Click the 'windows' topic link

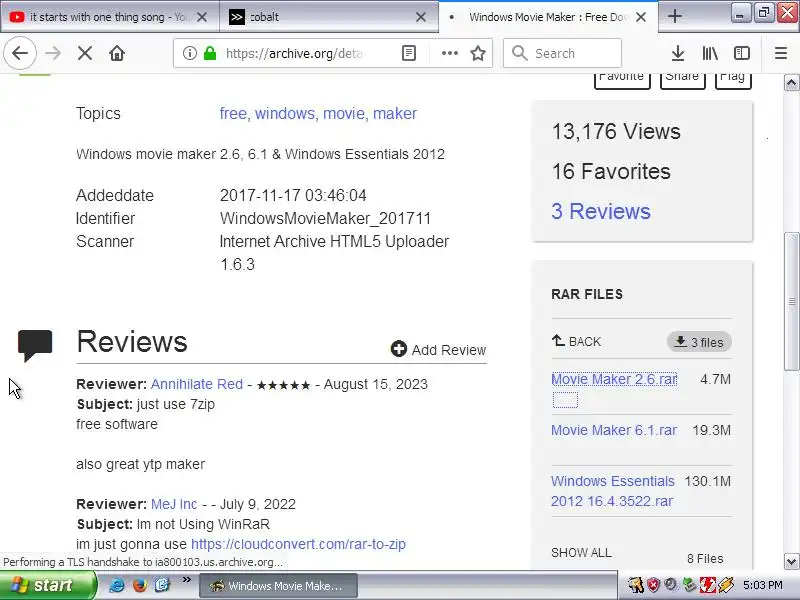pyautogui.click(x=285, y=113)
